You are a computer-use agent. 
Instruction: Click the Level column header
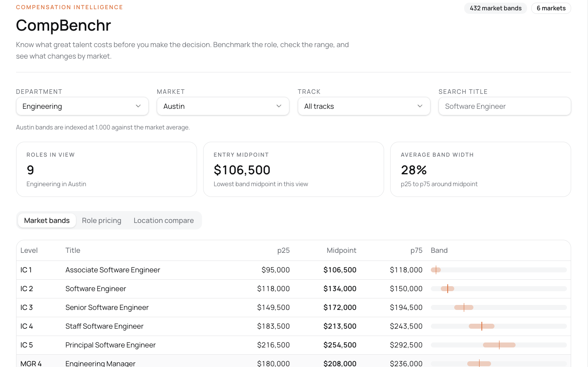(29, 250)
